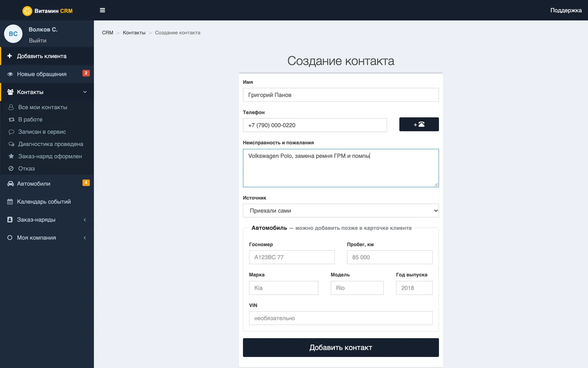The width and height of the screenshot is (588, 368).
Task: Open Новые обращения menu item
Action: click(47, 74)
